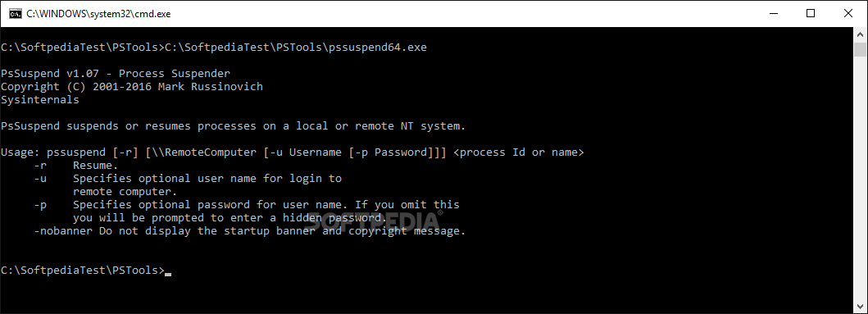Click the empty scrollbar track below the thumb

click(x=860, y=177)
